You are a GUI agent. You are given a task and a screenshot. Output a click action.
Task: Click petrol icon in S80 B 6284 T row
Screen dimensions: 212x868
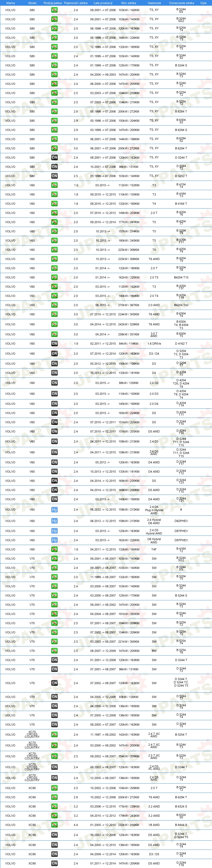tap(54, 111)
